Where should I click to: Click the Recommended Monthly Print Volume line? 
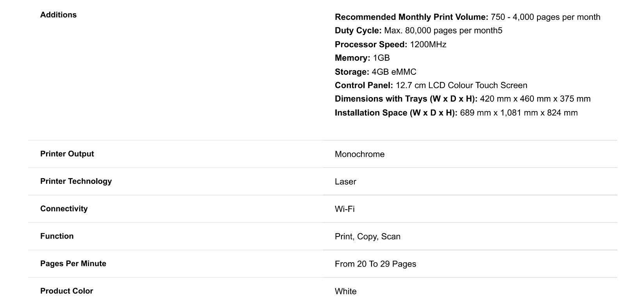pos(467,17)
